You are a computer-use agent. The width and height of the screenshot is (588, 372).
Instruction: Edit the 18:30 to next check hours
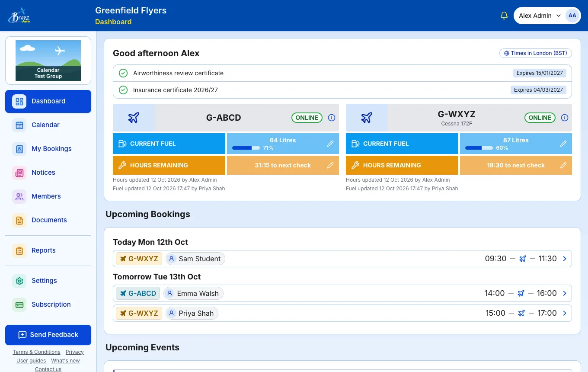pos(563,165)
